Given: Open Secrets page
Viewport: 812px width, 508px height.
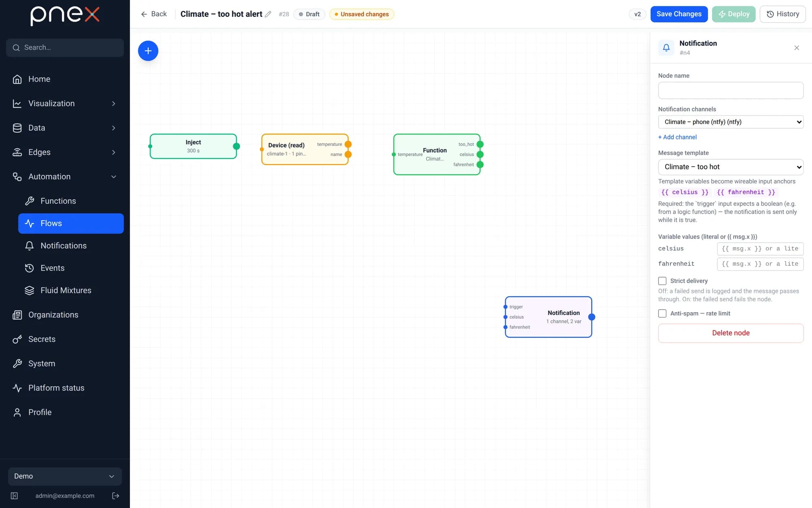Looking at the screenshot, I should click(65, 339).
